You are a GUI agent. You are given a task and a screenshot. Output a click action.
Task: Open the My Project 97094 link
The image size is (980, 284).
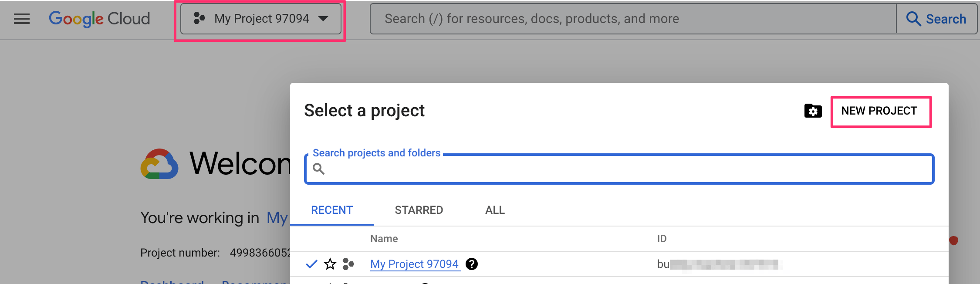point(414,264)
